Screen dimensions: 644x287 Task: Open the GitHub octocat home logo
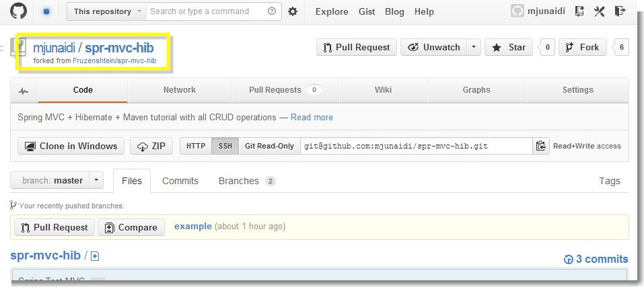pyautogui.click(x=18, y=11)
